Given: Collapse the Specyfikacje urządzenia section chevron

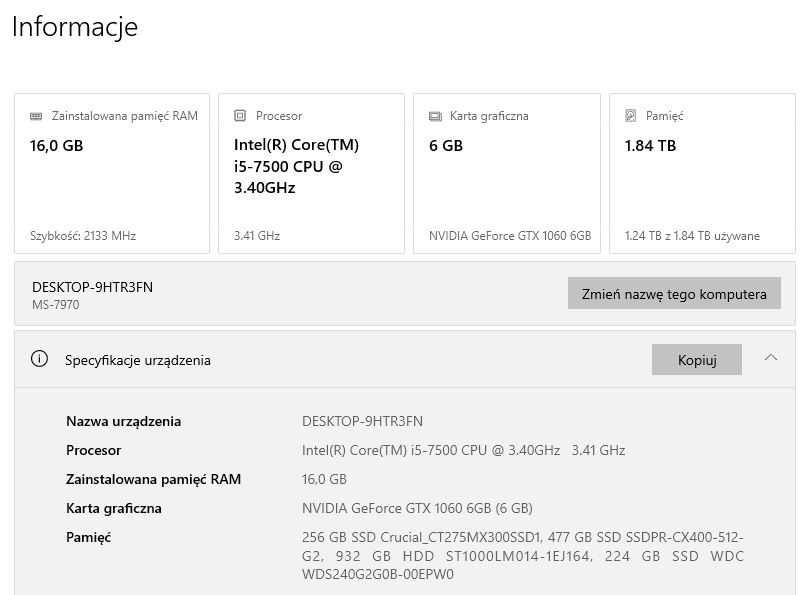Looking at the screenshot, I should 771,358.
